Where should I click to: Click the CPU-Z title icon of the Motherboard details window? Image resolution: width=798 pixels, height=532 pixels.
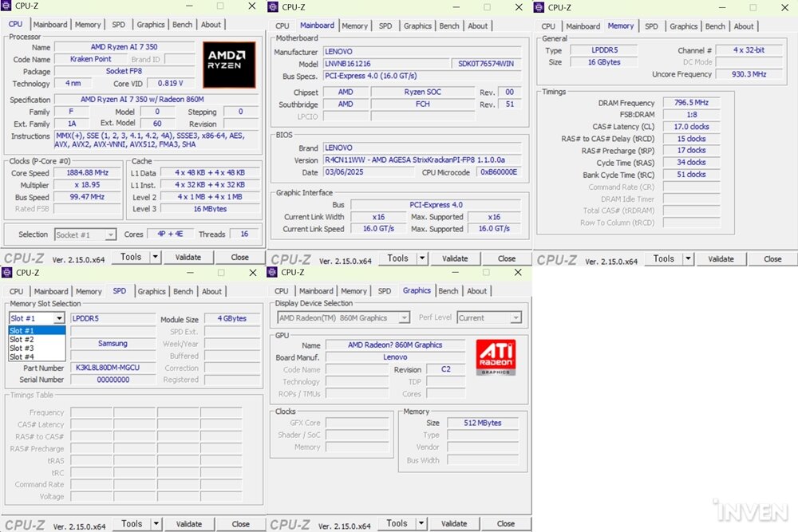click(x=273, y=7)
